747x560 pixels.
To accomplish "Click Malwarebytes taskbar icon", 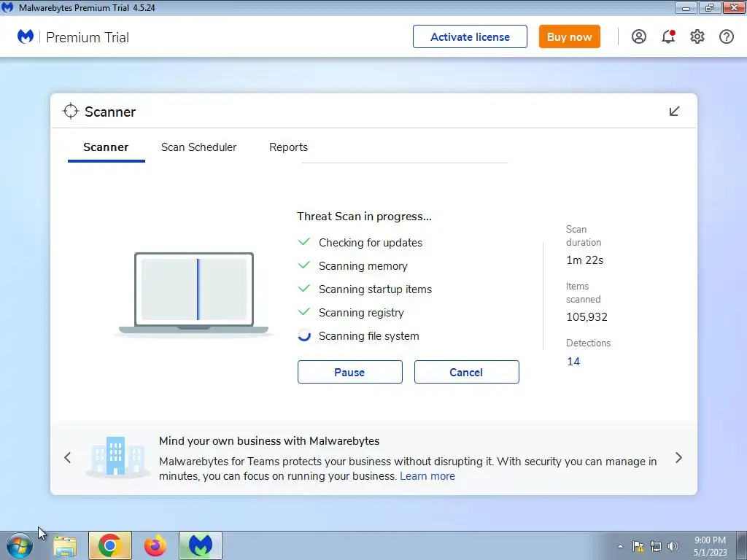I will (x=201, y=545).
